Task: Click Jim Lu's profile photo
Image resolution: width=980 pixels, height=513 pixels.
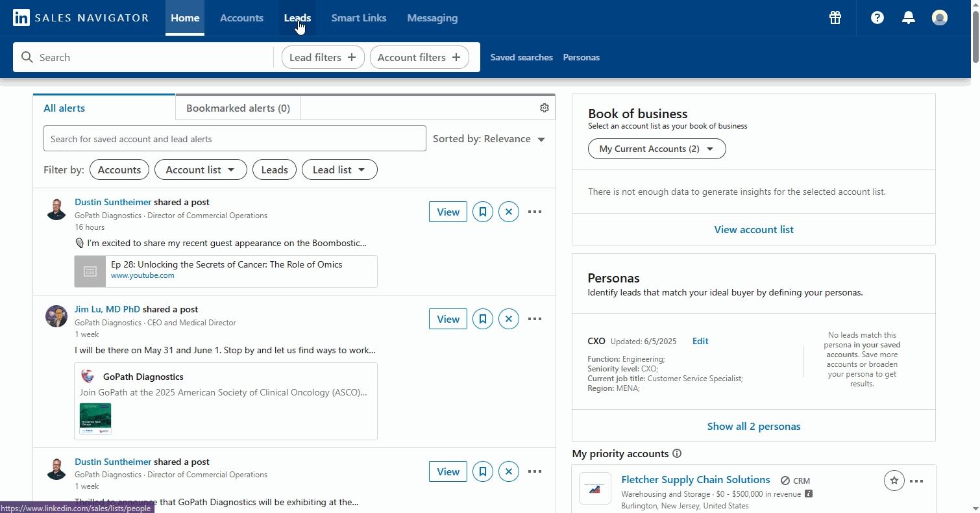Action: 56,316
